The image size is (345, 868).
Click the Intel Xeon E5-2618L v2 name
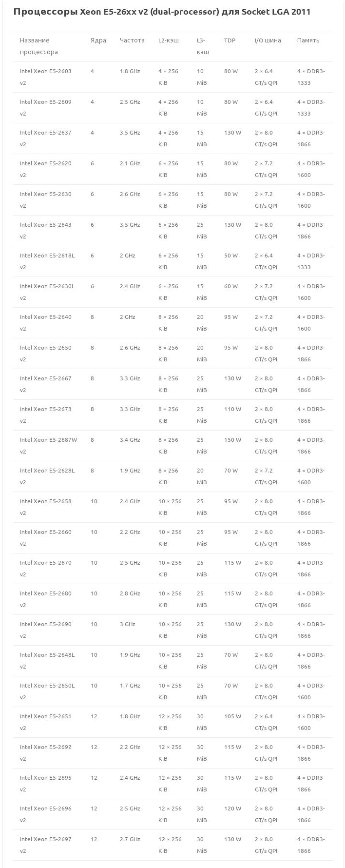tap(47, 261)
